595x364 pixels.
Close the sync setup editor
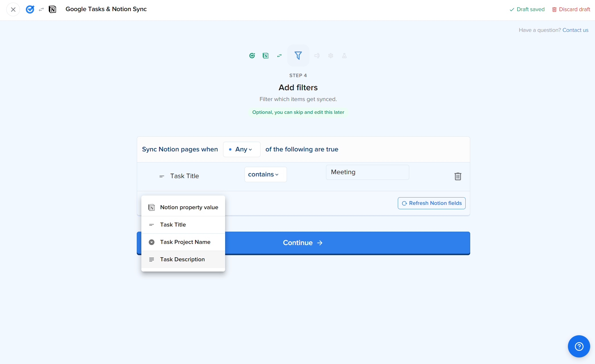pyautogui.click(x=13, y=9)
